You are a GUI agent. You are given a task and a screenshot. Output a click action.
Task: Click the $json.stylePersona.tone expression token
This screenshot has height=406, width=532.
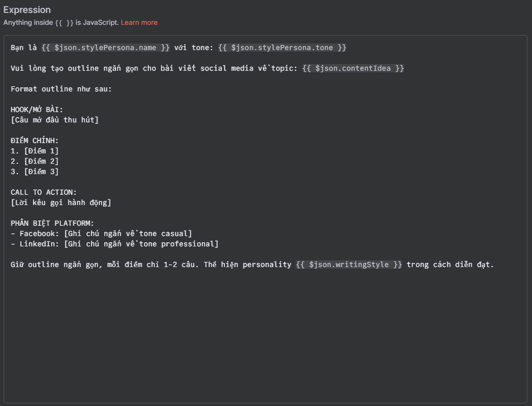(x=282, y=48)
